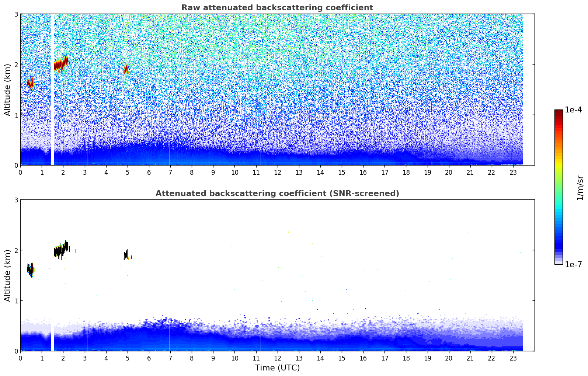
Task: Click the '7' time tick on top plot axis
Action: (170, 173)
